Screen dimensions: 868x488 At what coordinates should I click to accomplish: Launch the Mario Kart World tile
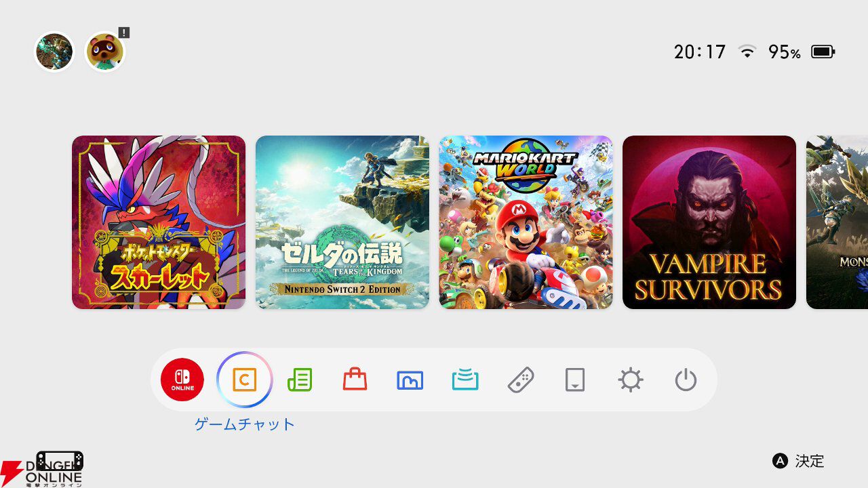[x=526, y=222]
